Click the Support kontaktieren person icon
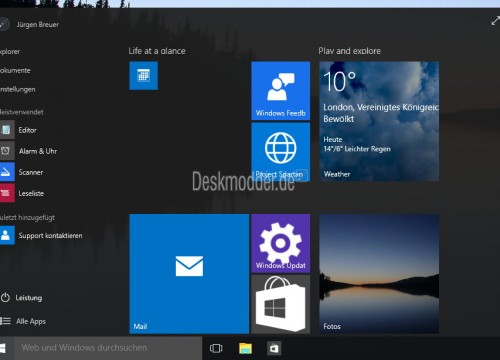 (x=7, y=236)
